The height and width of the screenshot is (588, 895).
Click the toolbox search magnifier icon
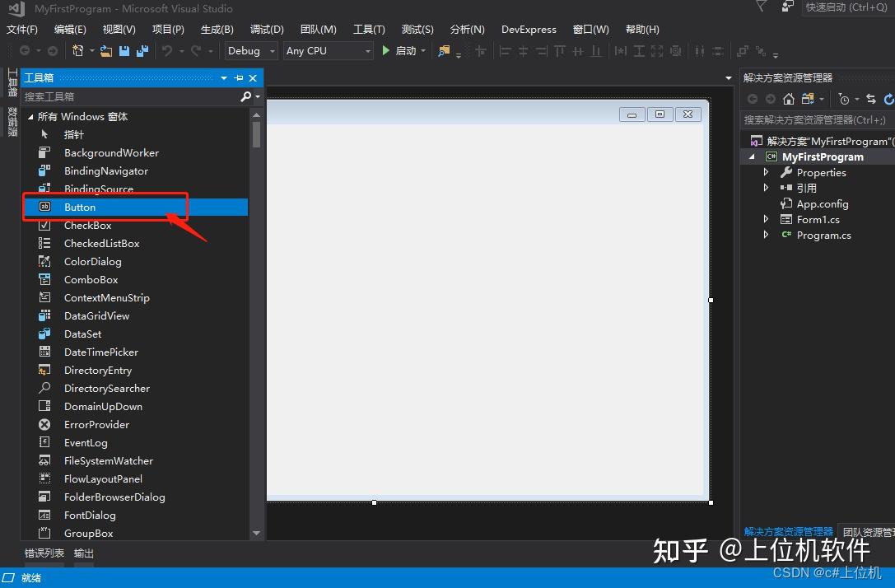pos(246,96)
